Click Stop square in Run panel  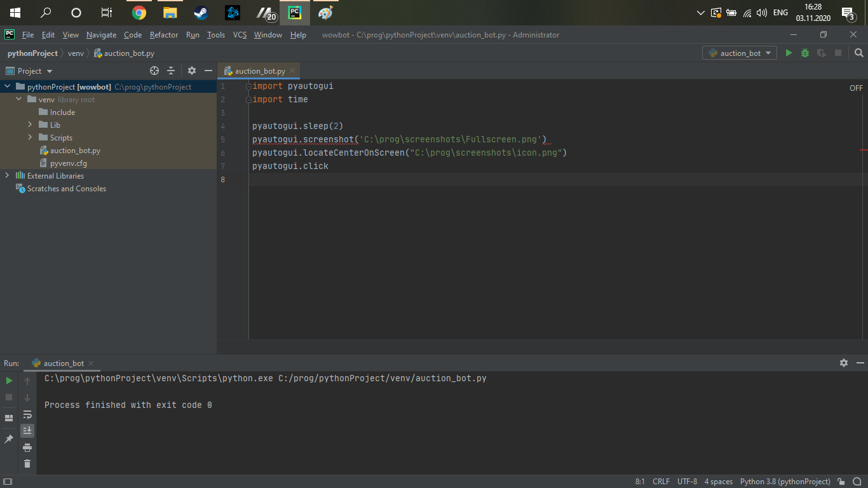pyautogui.click(x=9, y=397)
